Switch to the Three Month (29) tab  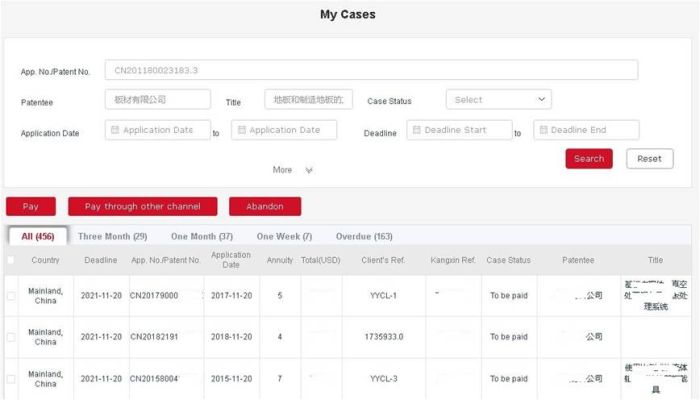coord(112,236)
